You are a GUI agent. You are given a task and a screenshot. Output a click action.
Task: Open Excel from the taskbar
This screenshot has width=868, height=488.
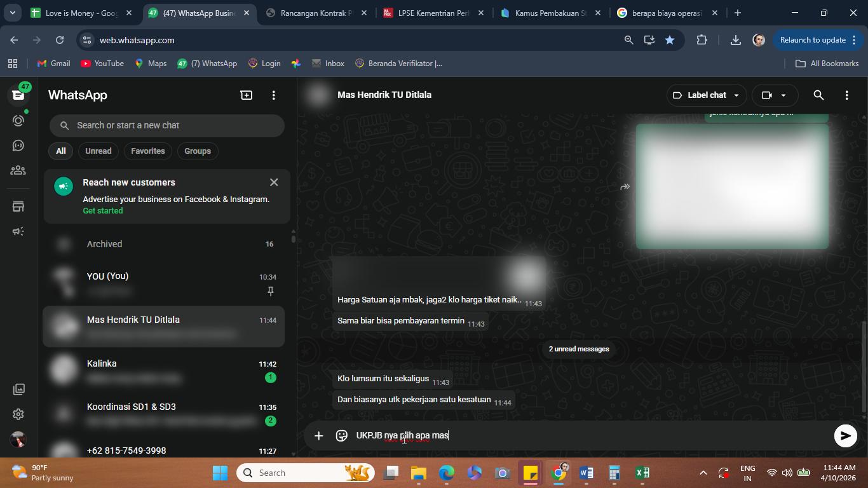click(642, 473)
